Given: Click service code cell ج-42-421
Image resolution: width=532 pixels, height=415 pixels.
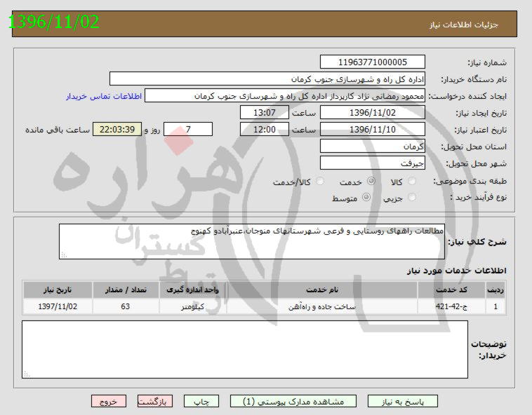Looking at the screenshot, I should pyautogui.click(x=451, y=306).
